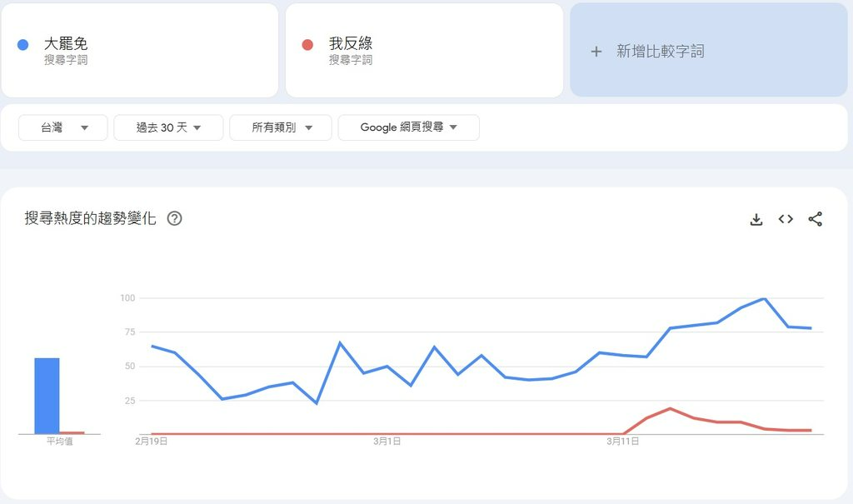The image size is (853, 504).
Task: Open the embed code icon
Action: pos(786,219)
